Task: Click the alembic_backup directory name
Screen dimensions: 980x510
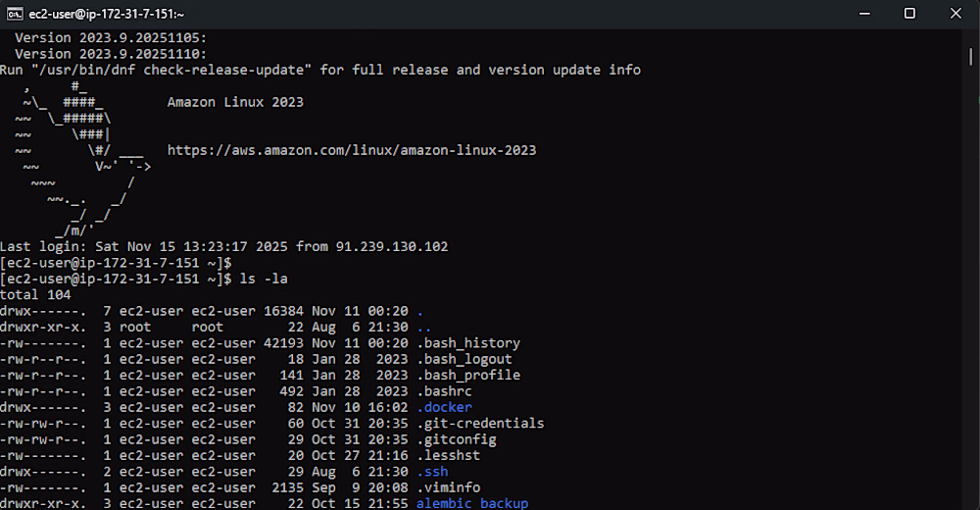Action: [x=472, y=503]
